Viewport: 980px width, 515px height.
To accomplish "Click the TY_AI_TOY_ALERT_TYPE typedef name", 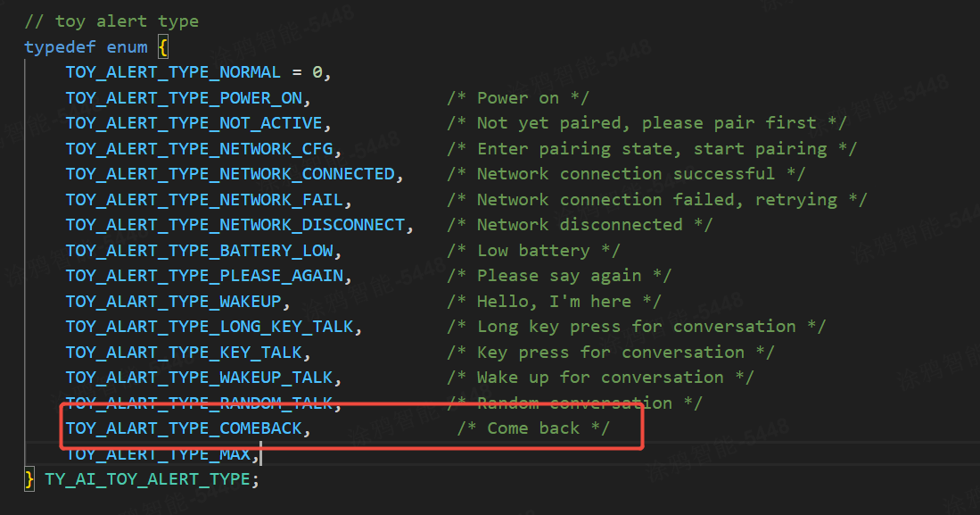I will pos(147,479).
